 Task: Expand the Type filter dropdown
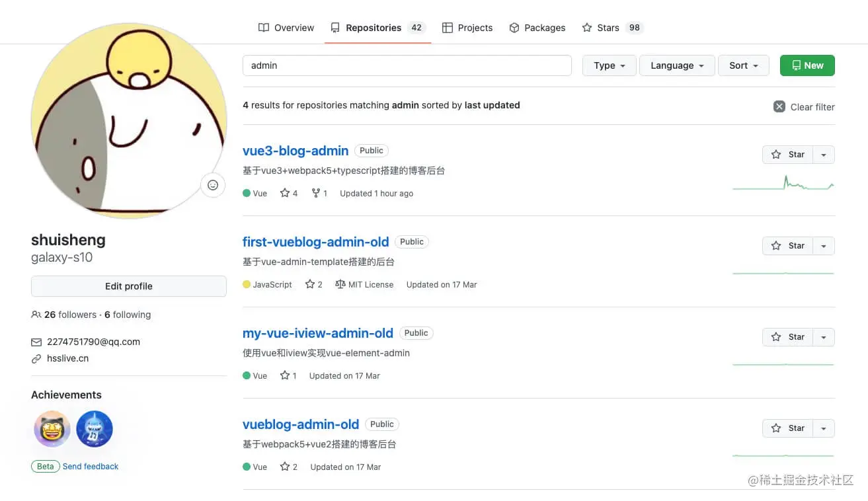pos(610,65)
